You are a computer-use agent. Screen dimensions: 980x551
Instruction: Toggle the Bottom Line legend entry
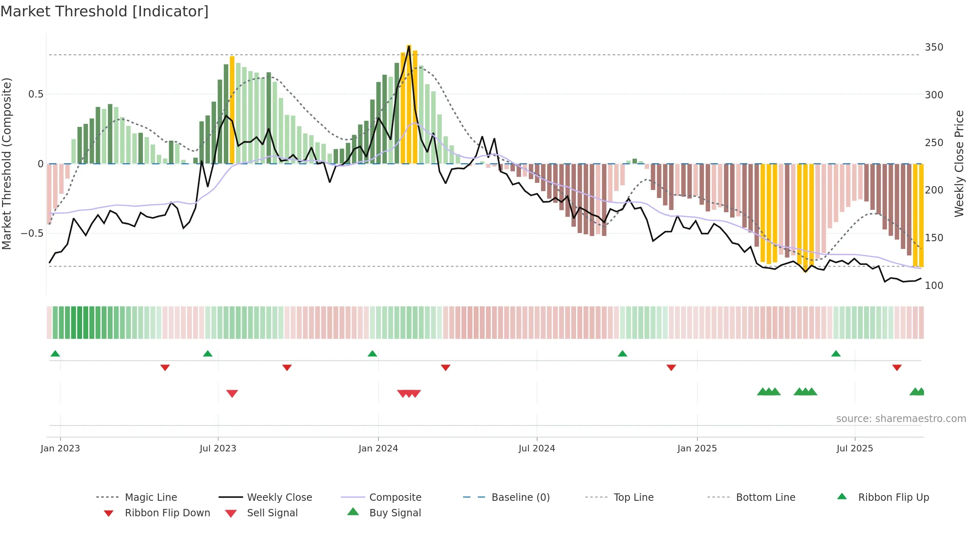pos(751,497)
